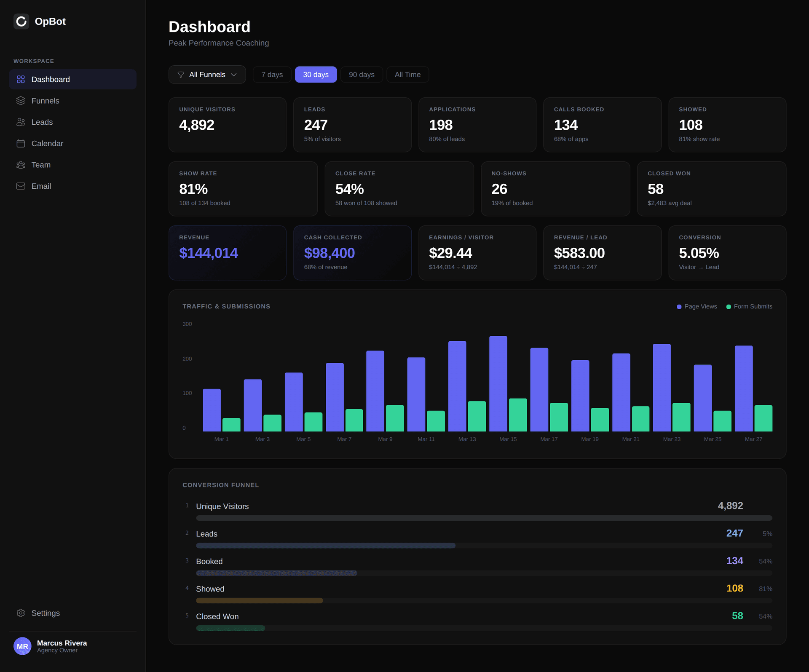Open the Settings gear icon

point(21,613)
